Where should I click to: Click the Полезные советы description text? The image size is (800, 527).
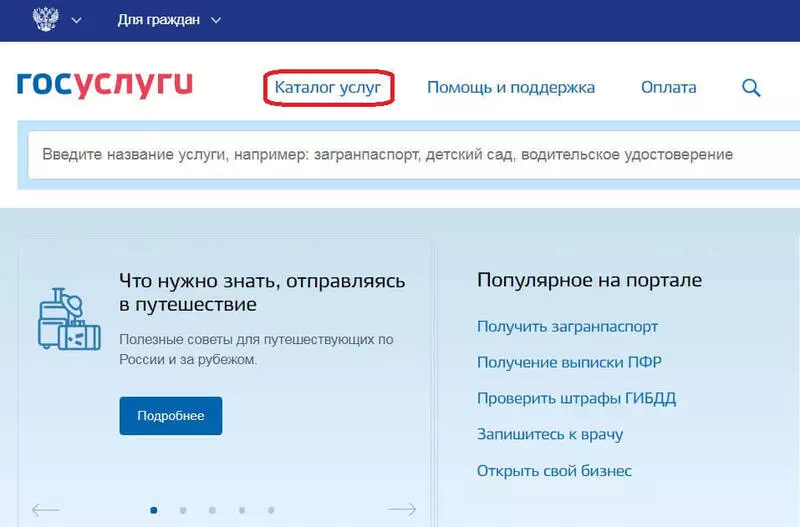point(256,349)
